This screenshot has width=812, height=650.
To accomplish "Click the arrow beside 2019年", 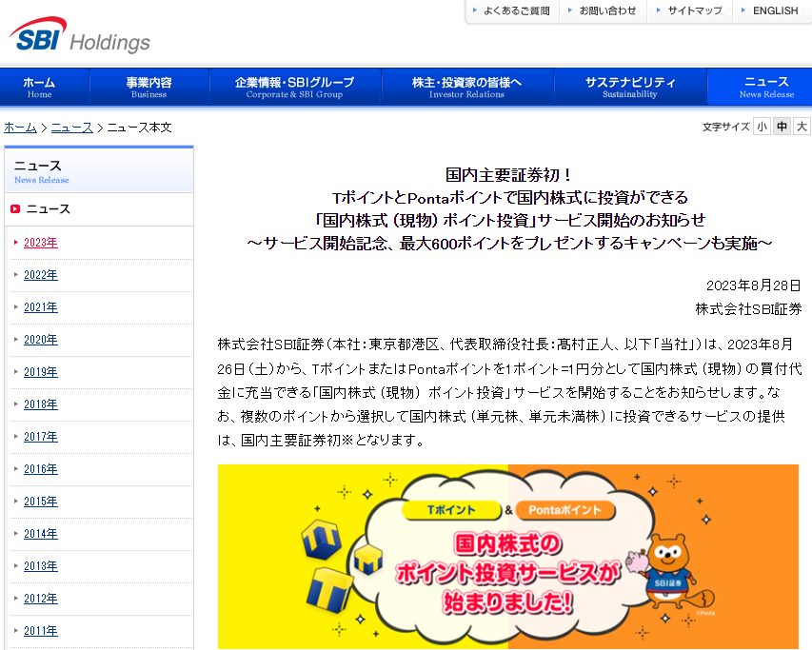I will coord(16,371).
